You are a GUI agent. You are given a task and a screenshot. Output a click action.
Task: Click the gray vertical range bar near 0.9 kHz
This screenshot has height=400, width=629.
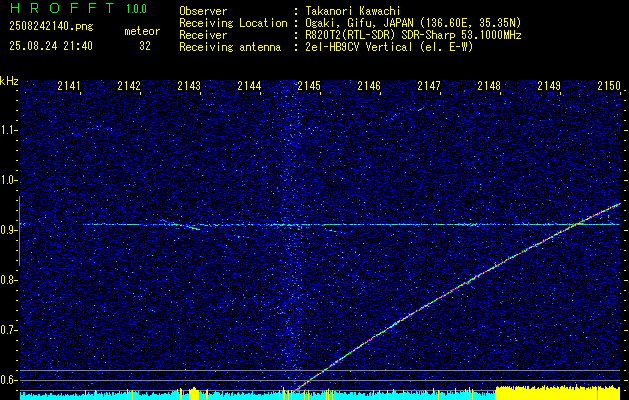(19, 231)
